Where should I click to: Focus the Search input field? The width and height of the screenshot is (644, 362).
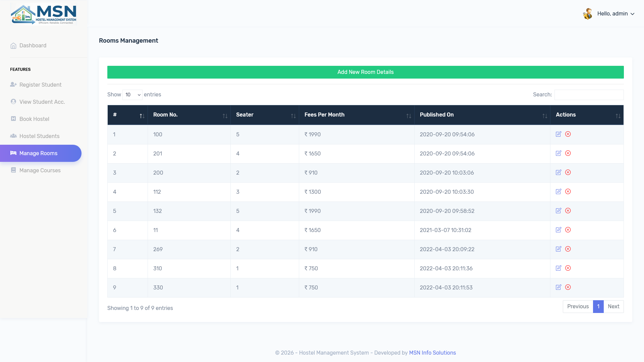[x=589, y=95]
